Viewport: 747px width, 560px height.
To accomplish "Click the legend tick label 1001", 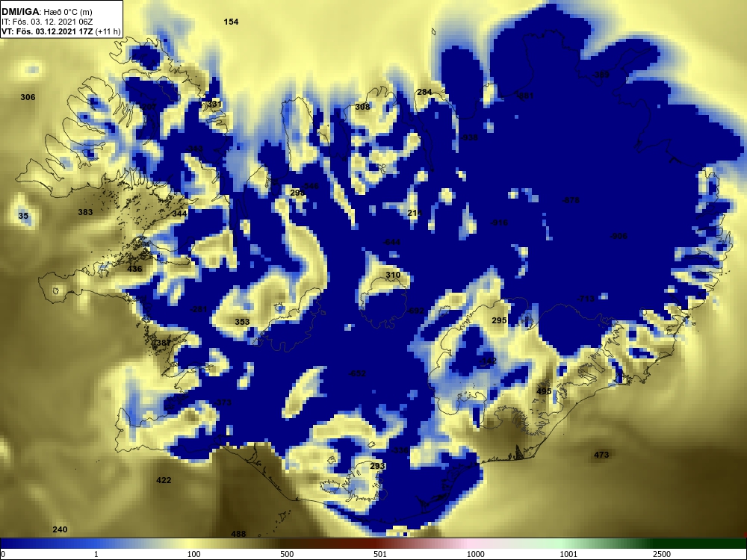I will pos(568,554).
